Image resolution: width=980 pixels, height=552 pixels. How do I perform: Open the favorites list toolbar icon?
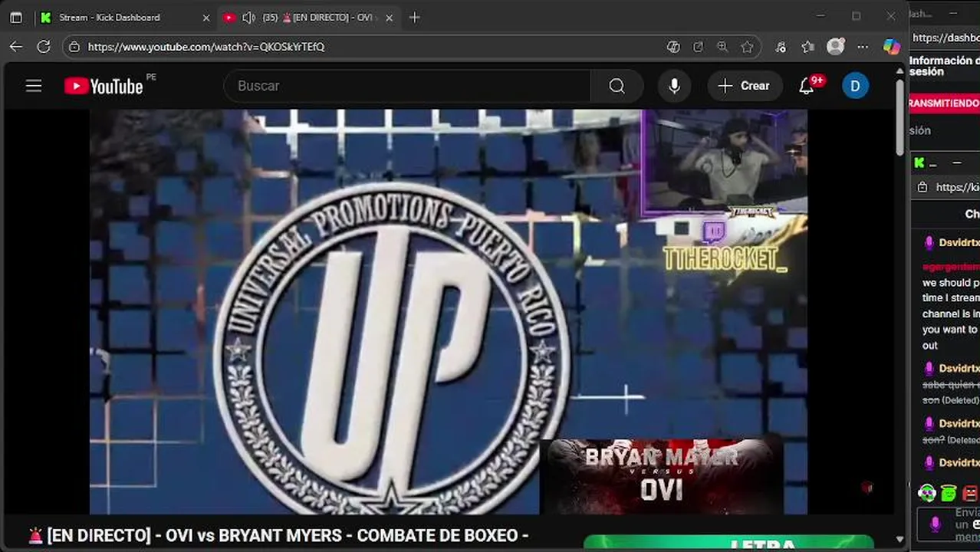coord(807,47)
